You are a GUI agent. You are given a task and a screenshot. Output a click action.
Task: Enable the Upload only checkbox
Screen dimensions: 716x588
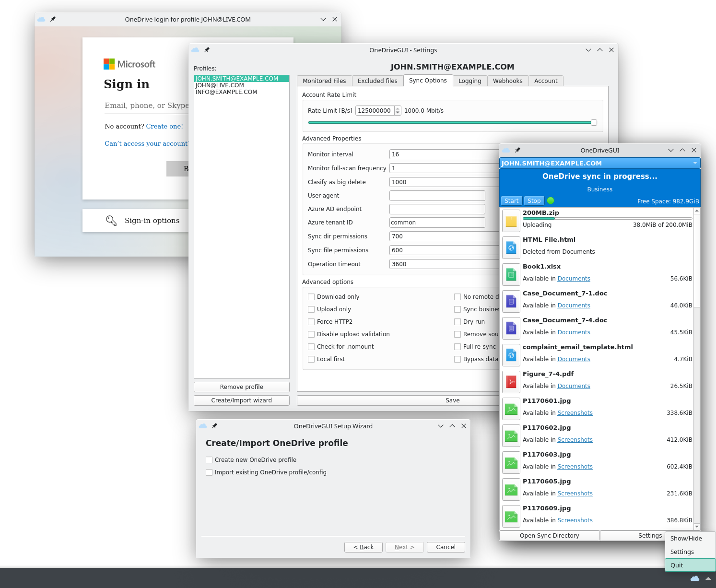[x=311, y=309]
